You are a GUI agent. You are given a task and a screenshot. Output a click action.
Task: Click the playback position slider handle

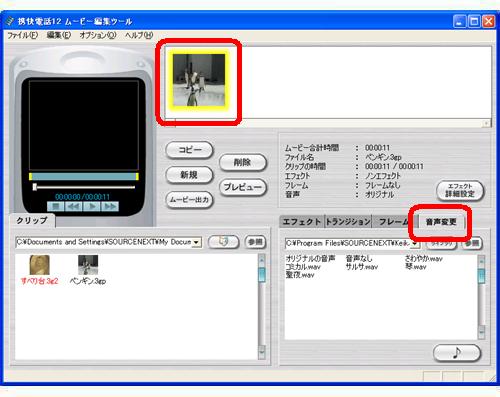pos(34,187)
